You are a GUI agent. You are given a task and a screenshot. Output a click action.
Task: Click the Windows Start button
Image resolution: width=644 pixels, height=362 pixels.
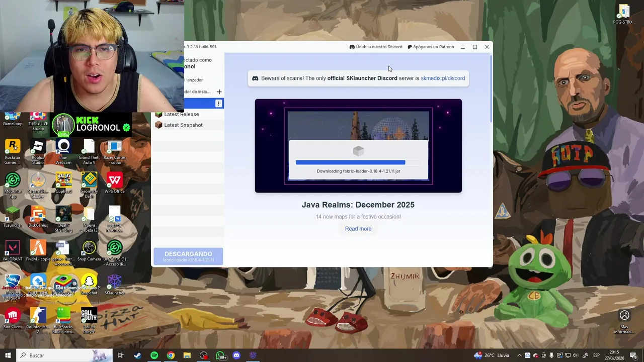8,355
